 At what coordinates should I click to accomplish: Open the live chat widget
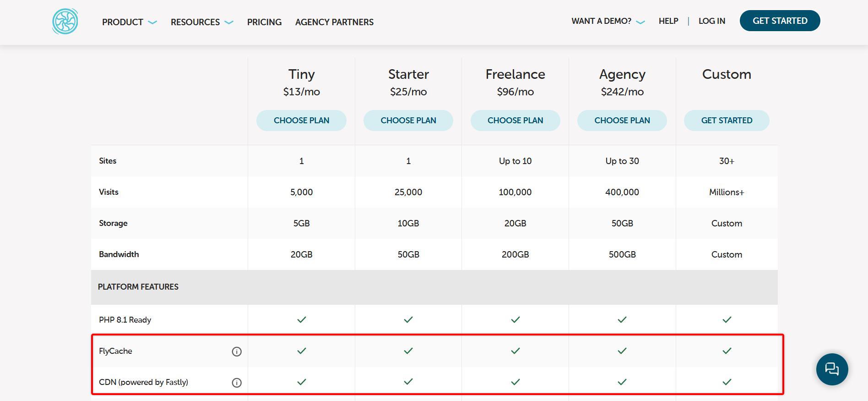[x=832, y=369]
